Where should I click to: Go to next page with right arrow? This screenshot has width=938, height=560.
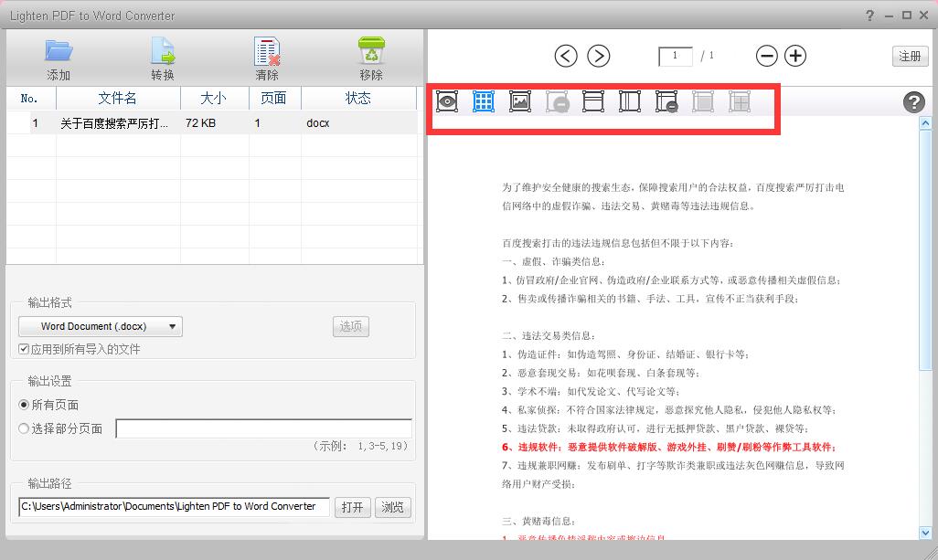click(598, 56)
